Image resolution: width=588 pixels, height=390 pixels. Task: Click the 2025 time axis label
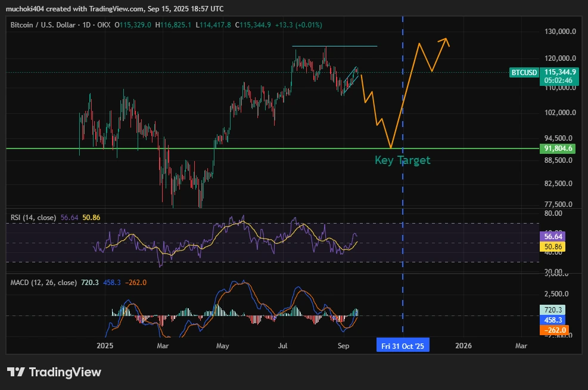[105, 346]
